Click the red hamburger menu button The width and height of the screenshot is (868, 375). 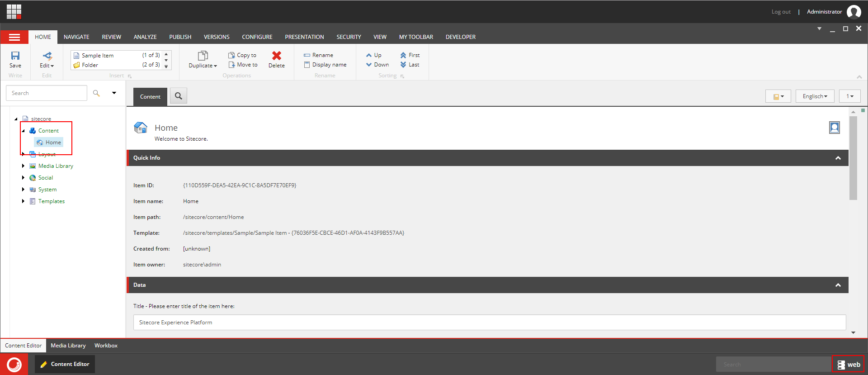click(x=14, y=37)
